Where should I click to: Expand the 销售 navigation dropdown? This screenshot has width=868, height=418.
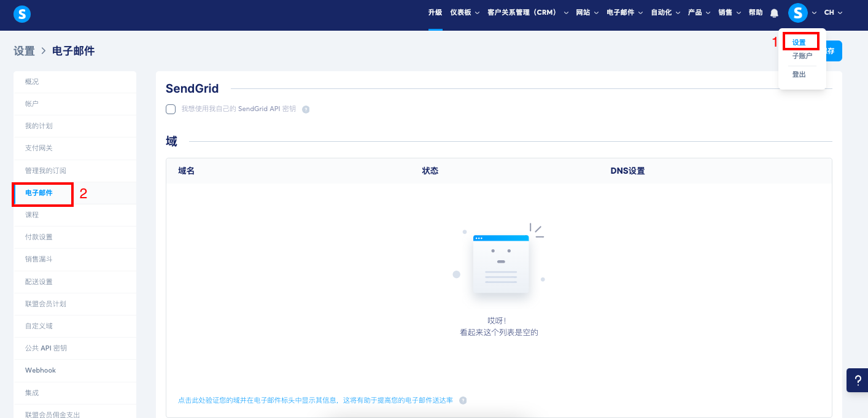(730, 12)
